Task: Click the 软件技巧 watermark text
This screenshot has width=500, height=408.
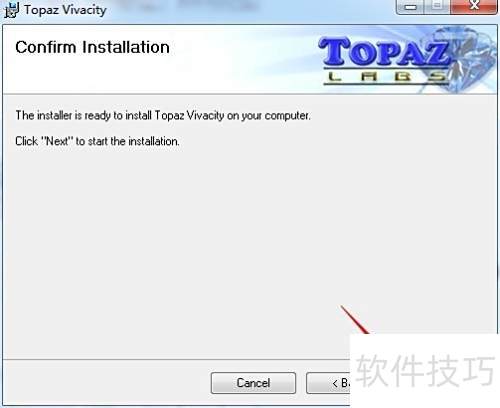Action: coord(425,370)
